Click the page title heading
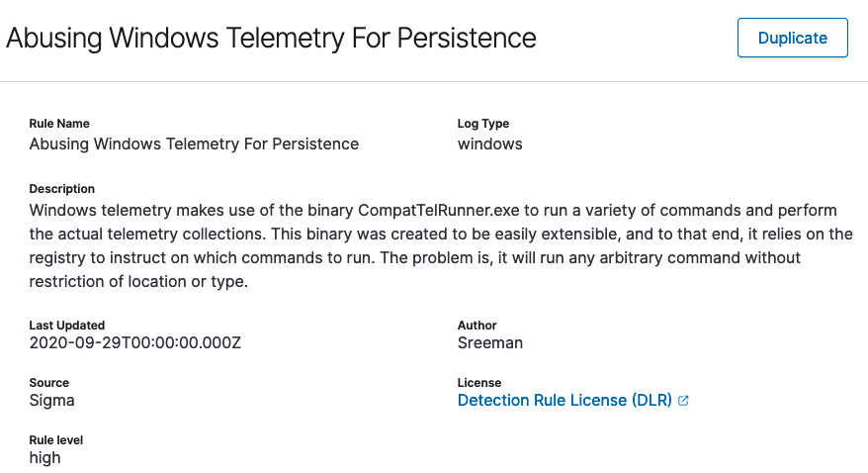The width and height of the screenshot is (868, 473). point(271,39)
